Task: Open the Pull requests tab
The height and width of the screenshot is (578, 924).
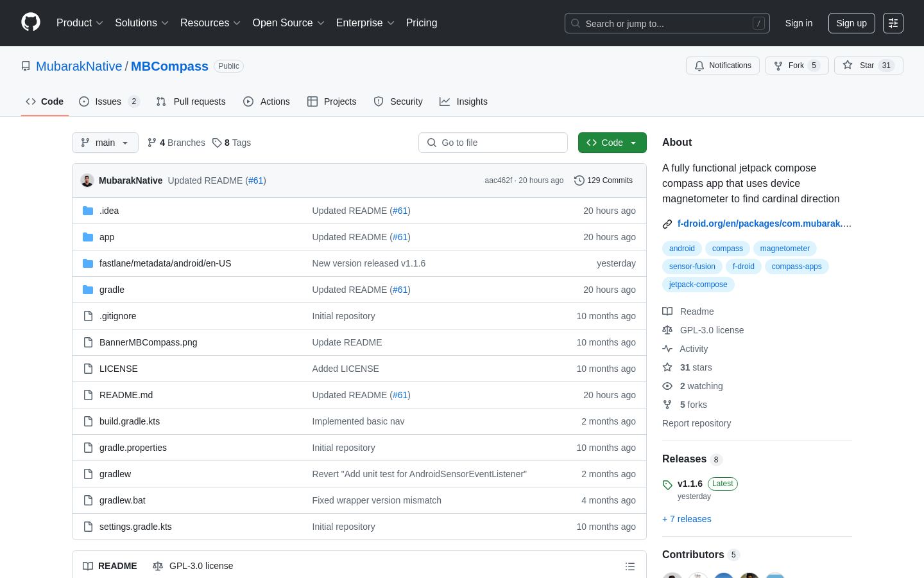Action: tap(191, 101)
